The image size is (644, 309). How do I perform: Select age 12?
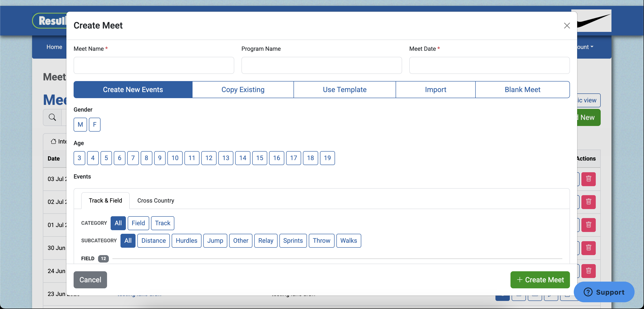[209, 158]
